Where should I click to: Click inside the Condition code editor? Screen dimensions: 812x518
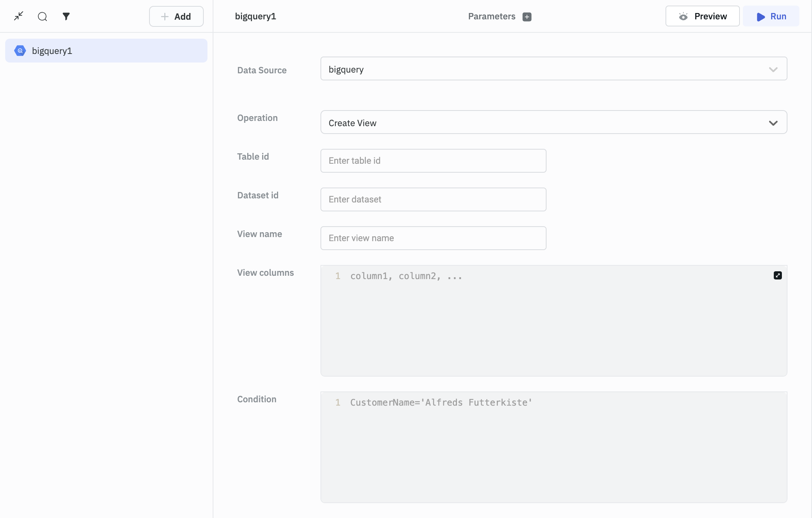tap(553, 450)
